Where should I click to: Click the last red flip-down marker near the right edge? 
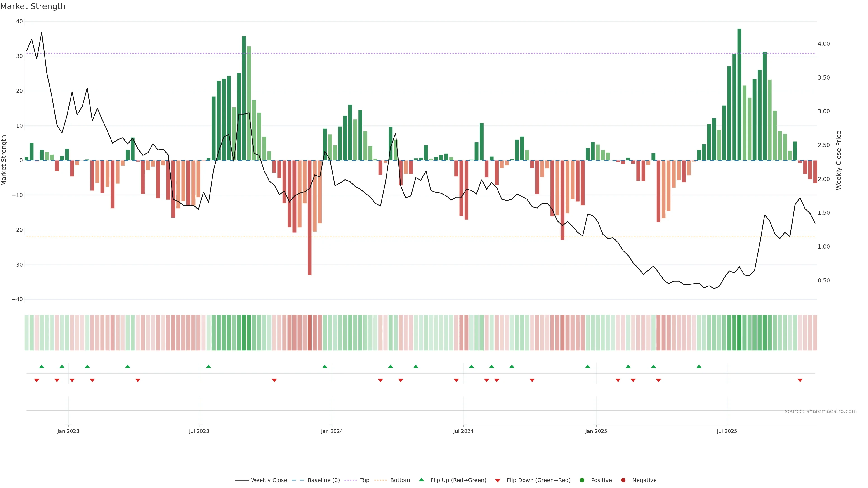pos(800,380)
